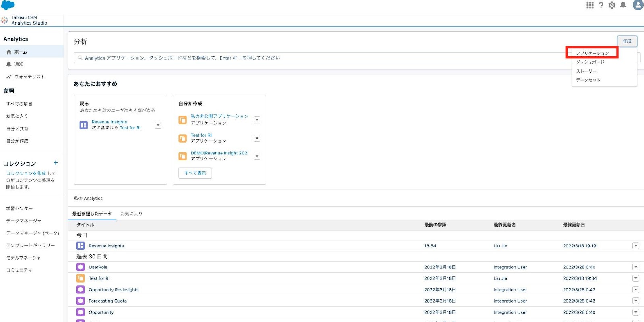
Task: Switch to the お気に入り tab
Action: pyautogui.click(x=131, y=214)
